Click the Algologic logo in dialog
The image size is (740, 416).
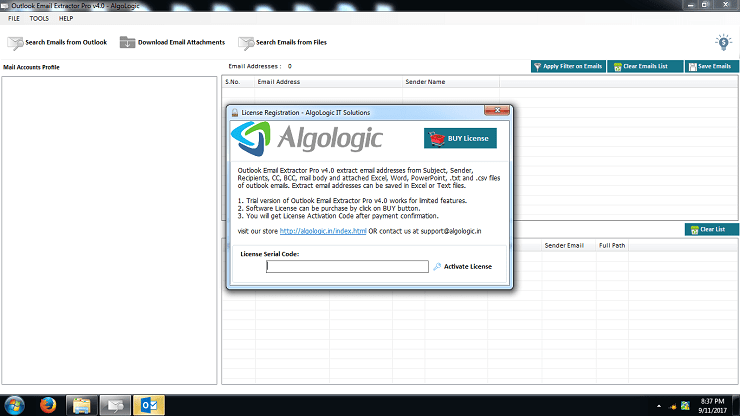[307, 138]
